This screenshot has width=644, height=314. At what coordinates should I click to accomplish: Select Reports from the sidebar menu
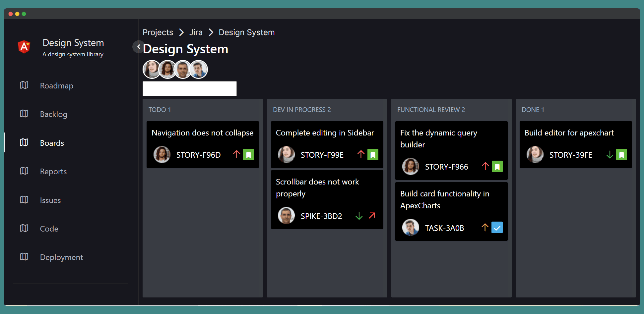(53, 172)
